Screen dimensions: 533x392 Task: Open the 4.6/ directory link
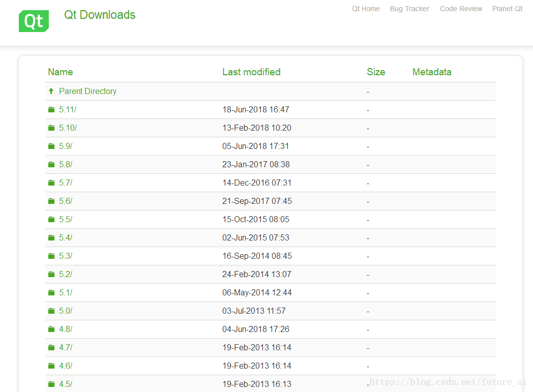(66, 366)
